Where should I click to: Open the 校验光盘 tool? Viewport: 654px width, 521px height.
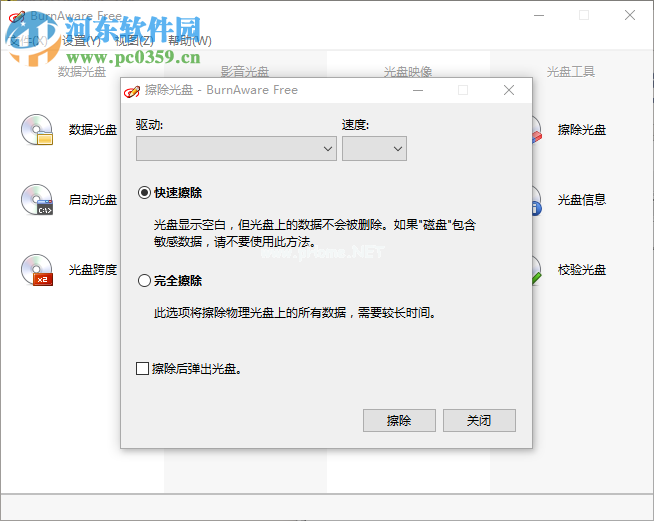coord(581,270)
